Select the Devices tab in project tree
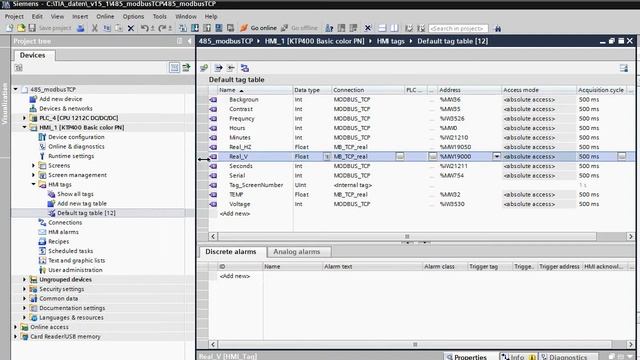 (33, 55)
